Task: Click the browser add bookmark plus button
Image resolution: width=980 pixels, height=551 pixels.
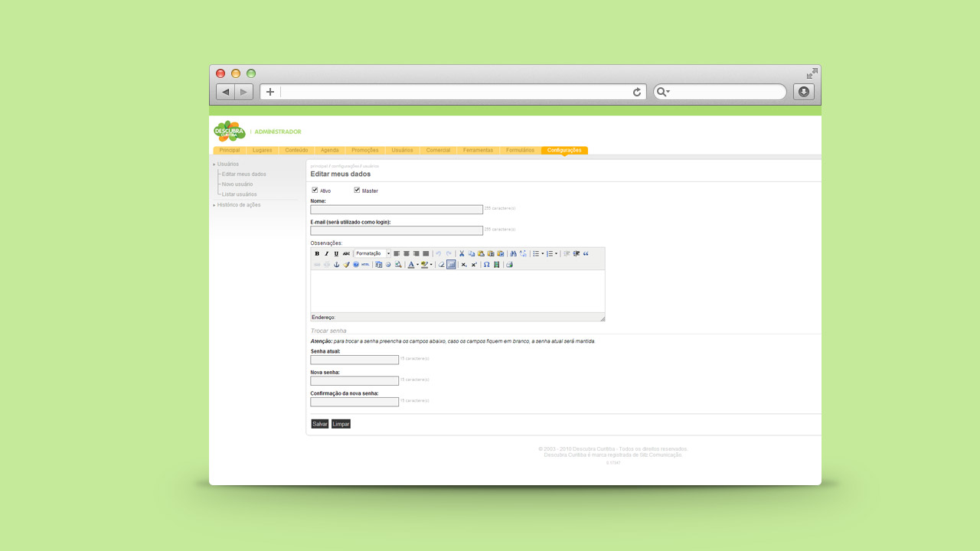Action: [x=270, y=92]
